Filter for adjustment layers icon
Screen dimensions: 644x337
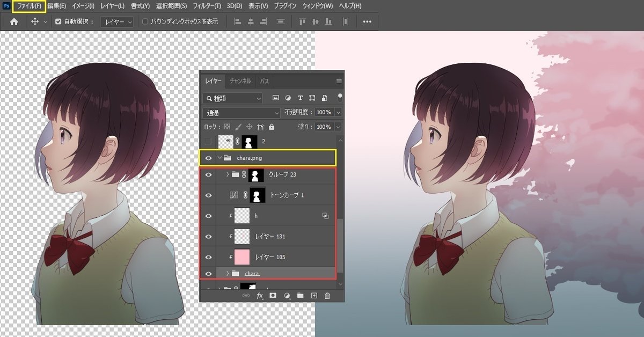[x=288, y=98]
